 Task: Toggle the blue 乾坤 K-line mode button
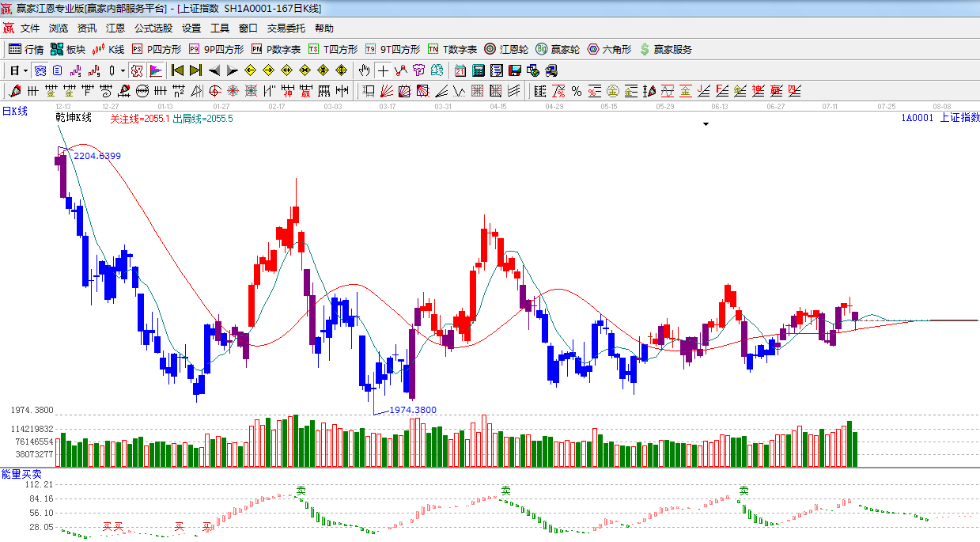39,70
